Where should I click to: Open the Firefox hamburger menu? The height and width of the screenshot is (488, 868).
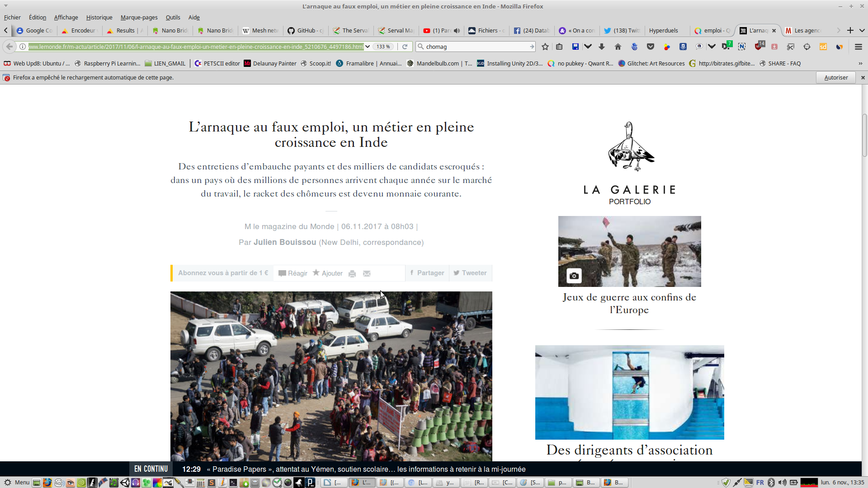point(858,47)
